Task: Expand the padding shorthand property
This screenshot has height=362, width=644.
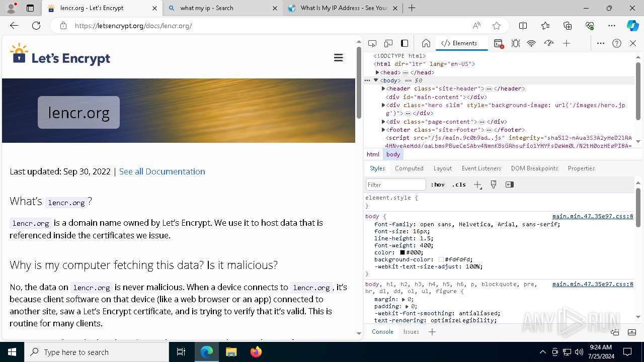Action: [407, 306]
